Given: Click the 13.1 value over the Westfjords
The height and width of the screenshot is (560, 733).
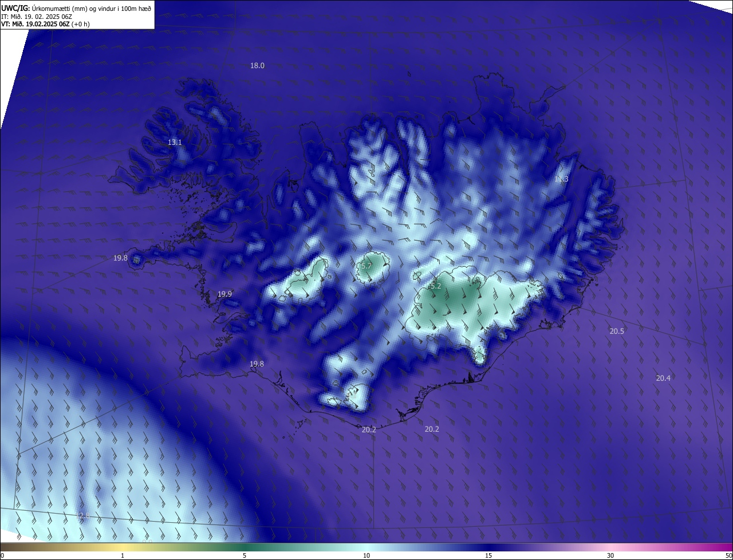Looking at the screenshot, I should [x=175, y=143].
